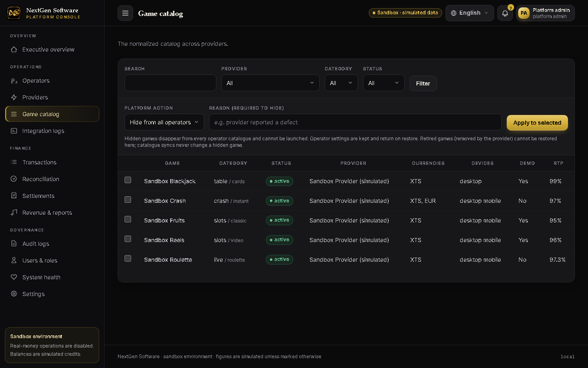
Task: Click the Users & roles person icon
Action: pos(14,260)
